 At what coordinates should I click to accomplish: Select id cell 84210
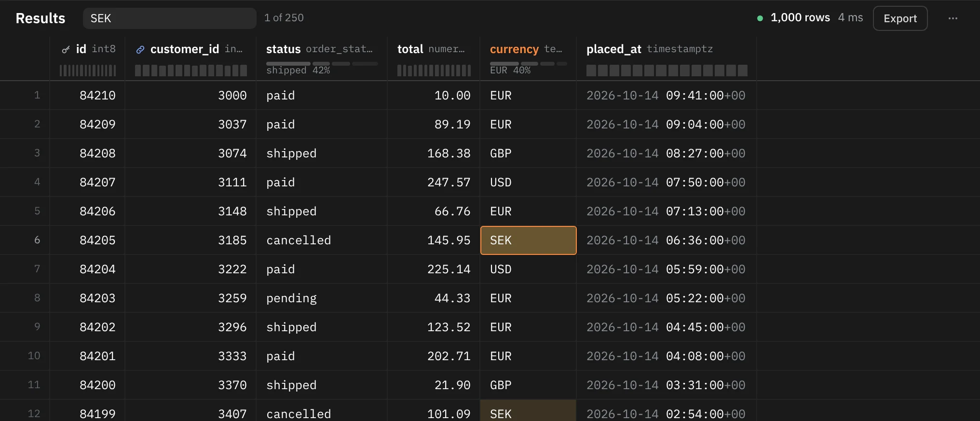click(x=88, y=96)
